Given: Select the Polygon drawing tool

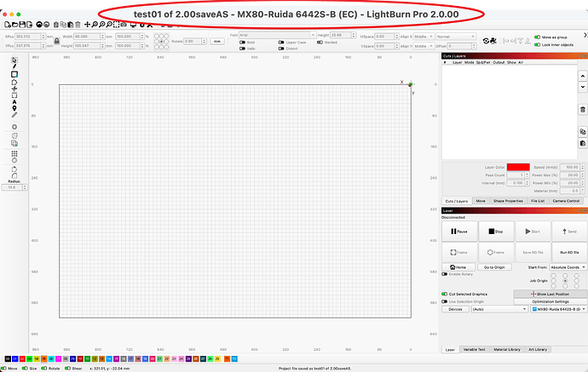Looking at the screenshot, I should point(14,82).
